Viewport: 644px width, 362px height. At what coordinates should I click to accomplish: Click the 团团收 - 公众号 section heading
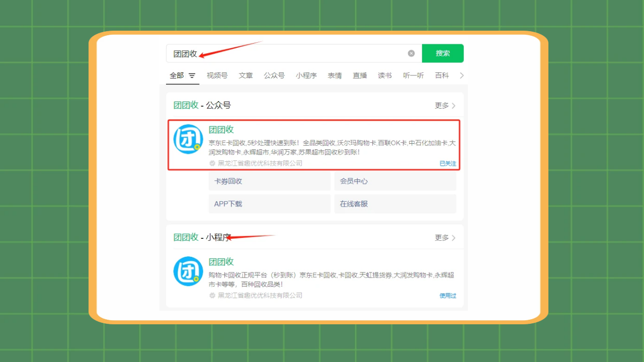click(x=202, y=105)
